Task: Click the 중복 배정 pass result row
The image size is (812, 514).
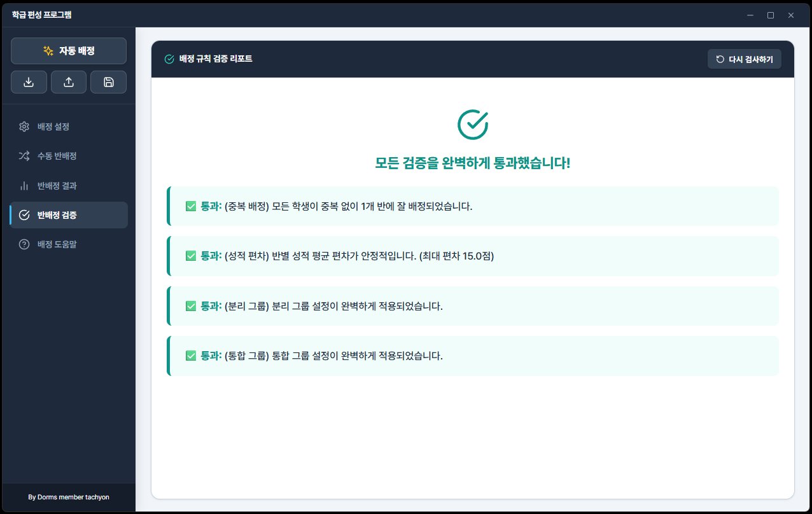Action: click(473, 206)
